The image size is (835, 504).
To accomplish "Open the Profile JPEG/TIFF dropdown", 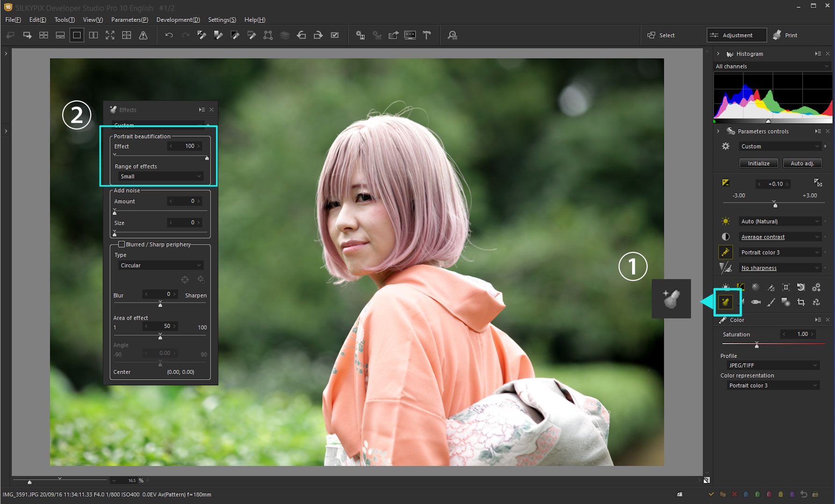I will [772, 365].
